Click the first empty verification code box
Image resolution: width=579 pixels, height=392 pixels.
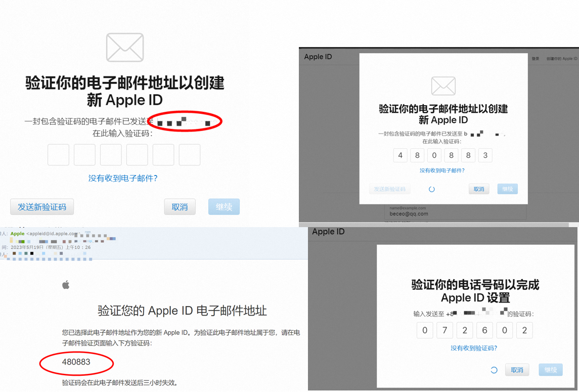pyautogui.click(x=58, y=155)
